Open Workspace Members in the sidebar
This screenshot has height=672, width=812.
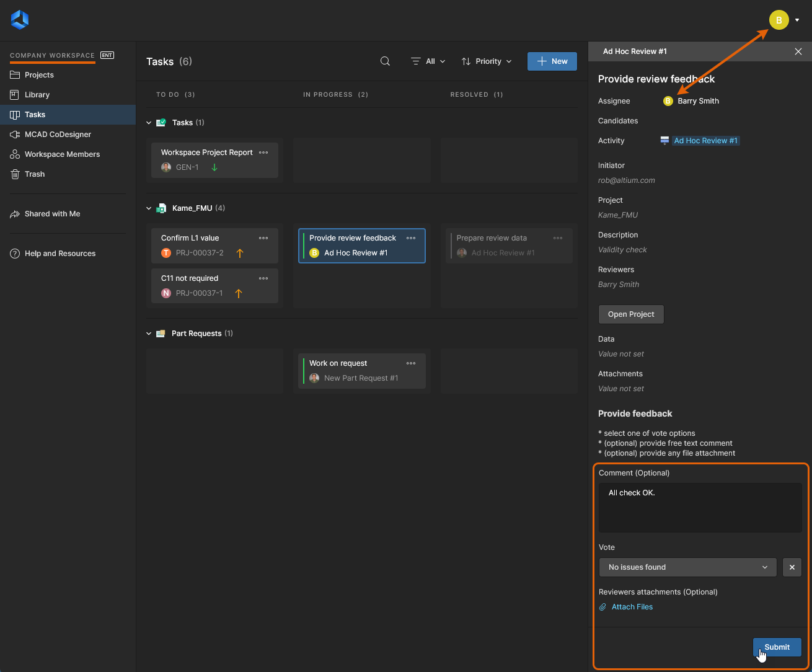[x=68, y=154]
